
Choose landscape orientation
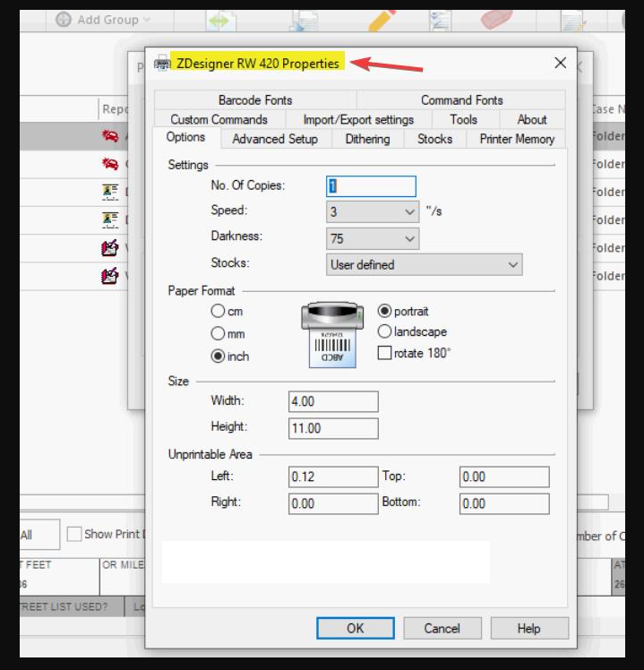[385, 331]
